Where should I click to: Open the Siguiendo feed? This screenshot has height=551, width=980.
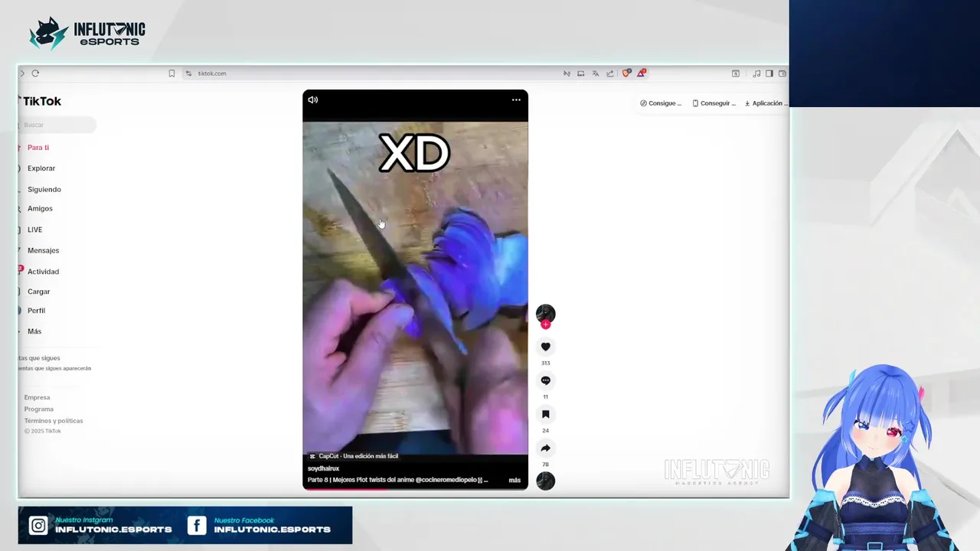click(44, 189)
